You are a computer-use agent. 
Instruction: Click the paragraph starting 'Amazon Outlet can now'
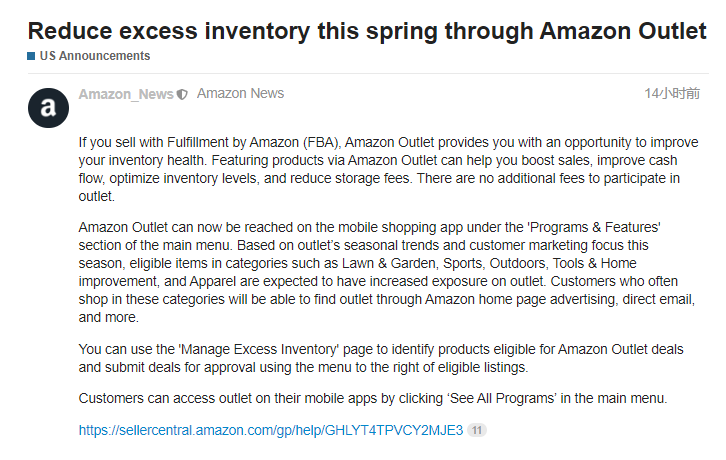pyautogui.click(x=387, y=272)
